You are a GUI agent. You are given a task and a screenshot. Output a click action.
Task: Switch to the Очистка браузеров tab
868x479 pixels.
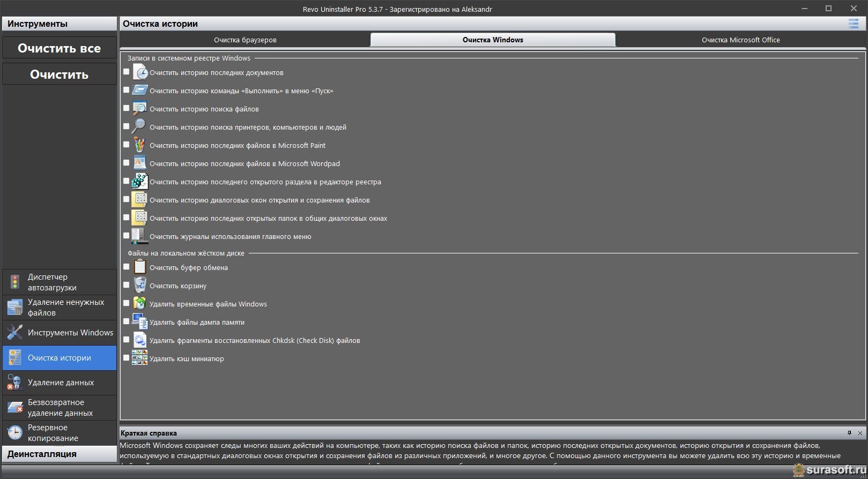coord(245,40)
